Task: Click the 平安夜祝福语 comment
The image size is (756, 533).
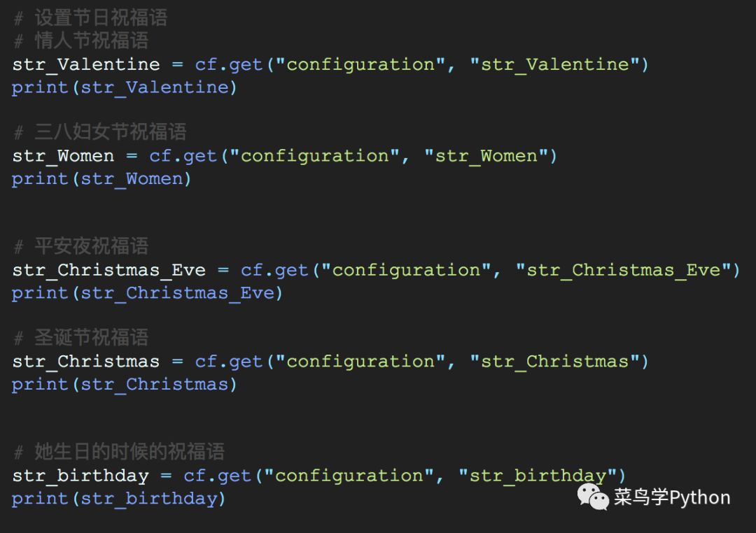Action: (81, 246)
